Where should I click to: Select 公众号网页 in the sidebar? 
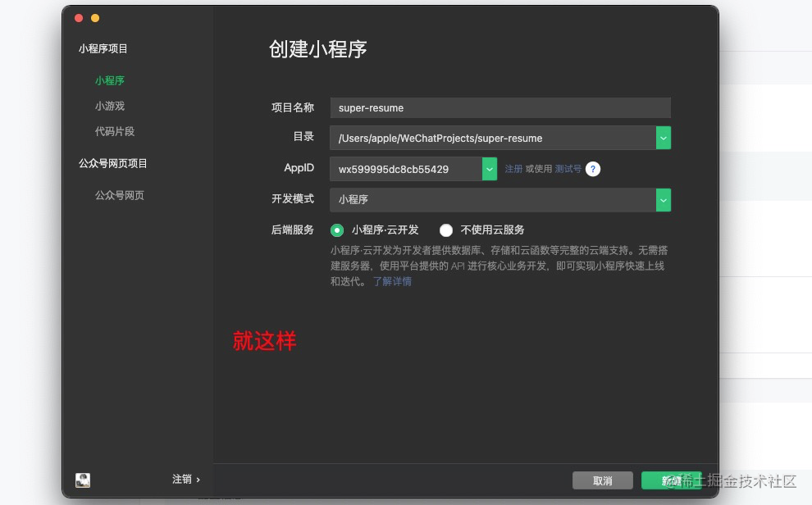[119, 196]
